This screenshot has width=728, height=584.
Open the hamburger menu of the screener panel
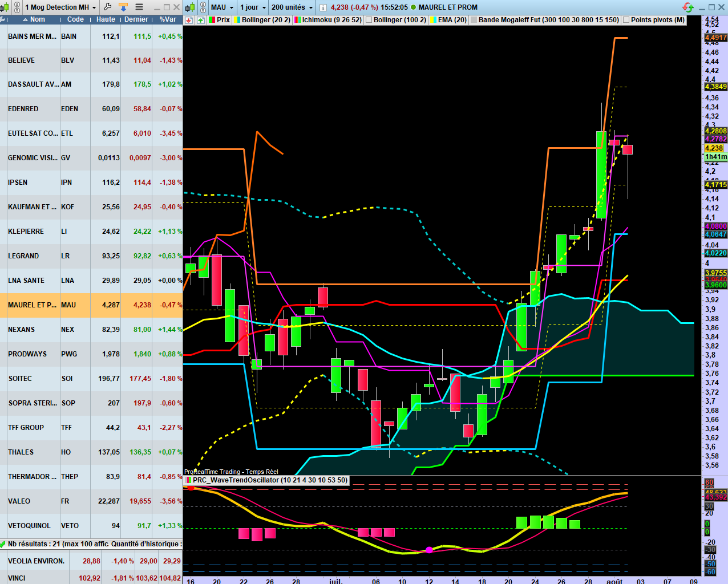coord(139,7)
